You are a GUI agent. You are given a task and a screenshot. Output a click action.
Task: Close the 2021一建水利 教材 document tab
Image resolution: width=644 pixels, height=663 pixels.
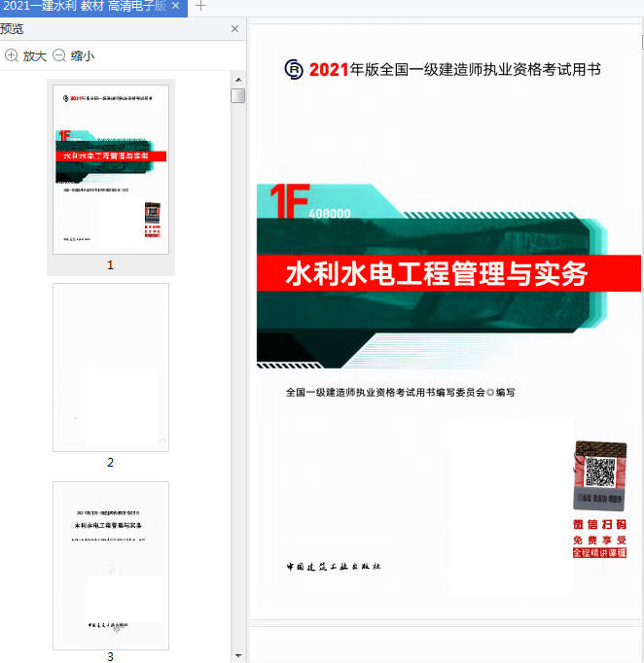[176, 6]
